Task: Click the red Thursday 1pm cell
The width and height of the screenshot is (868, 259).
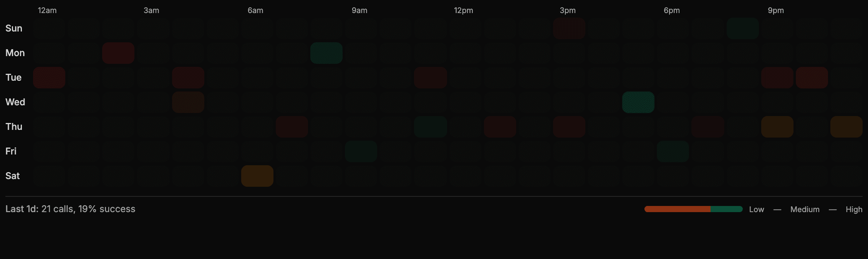Action: (500, 127)
